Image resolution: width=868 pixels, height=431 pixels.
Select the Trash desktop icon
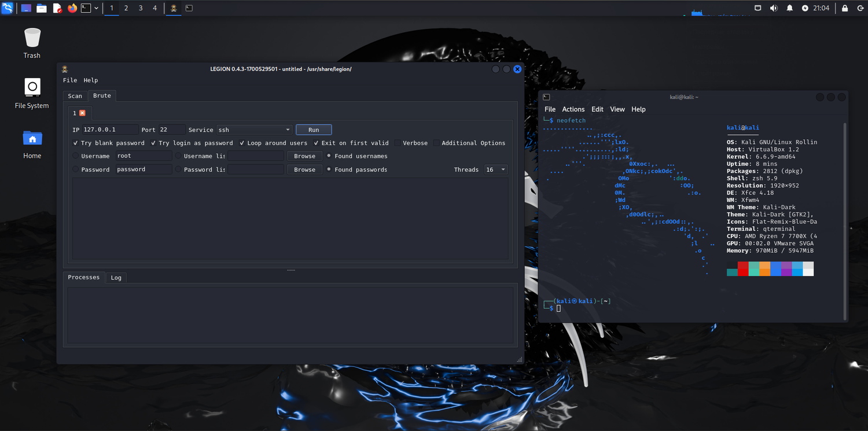32,43
